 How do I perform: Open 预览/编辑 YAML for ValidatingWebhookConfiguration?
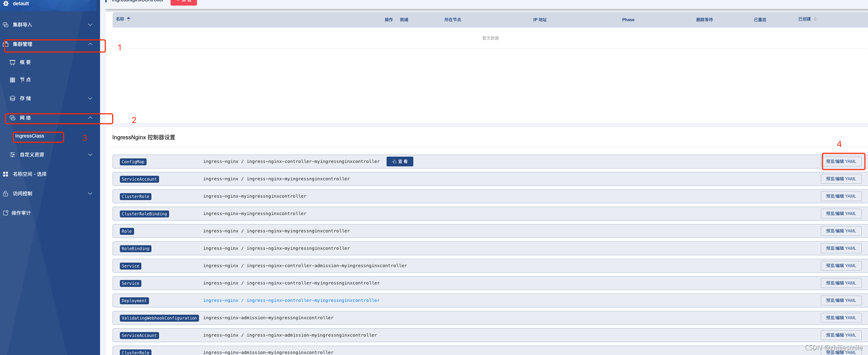tap(841, 318)
